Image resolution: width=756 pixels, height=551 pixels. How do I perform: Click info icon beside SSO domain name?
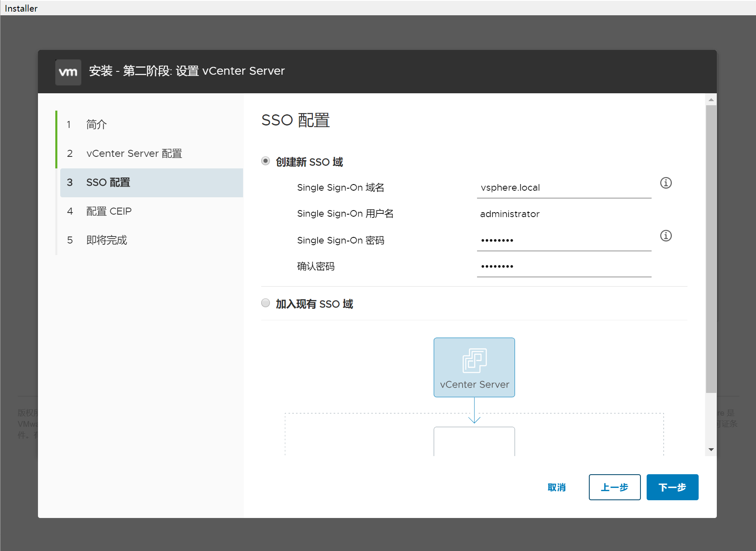[x=666, y=183]
